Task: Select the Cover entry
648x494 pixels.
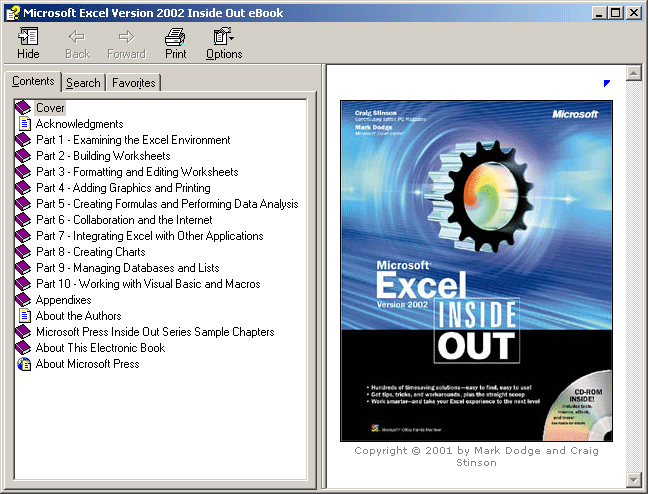Action: (x=50, y=108)
